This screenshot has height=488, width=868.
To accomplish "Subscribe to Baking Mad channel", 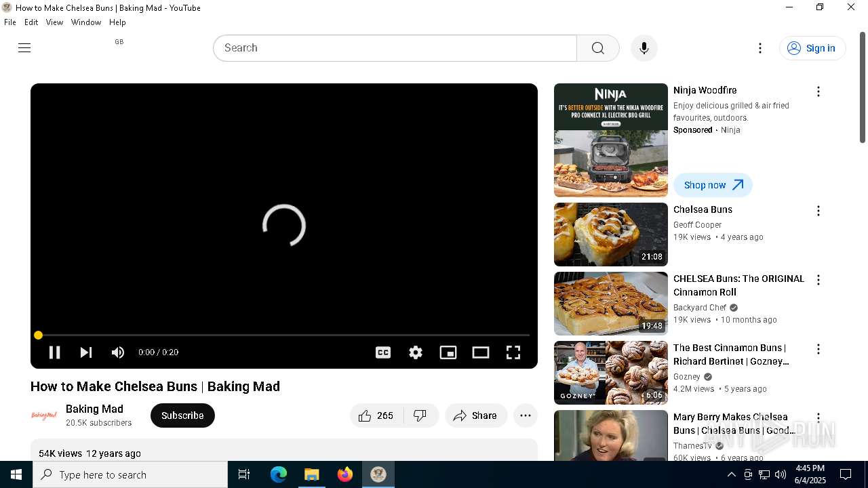I will pos(182,415).
